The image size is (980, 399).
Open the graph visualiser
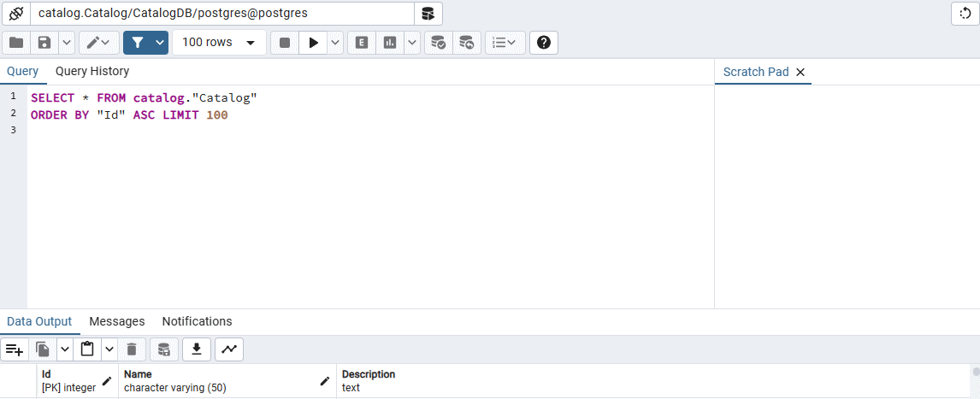click(x=229, y=349)
